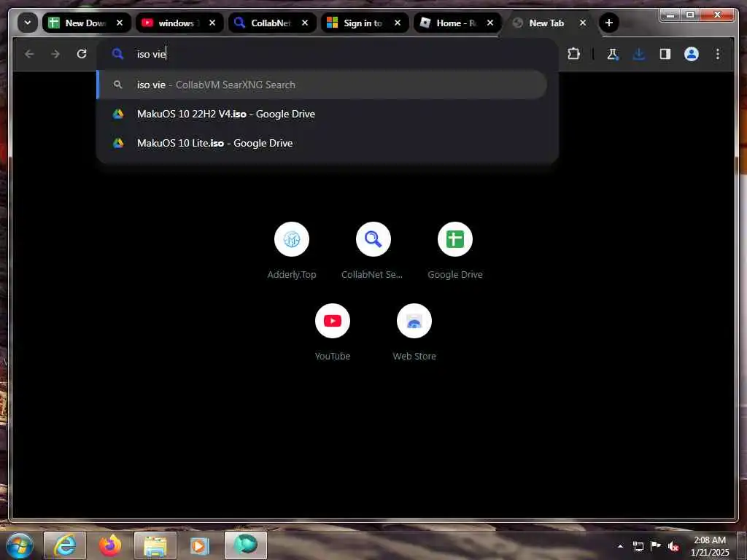This screenshot has height=560, width=747.
Task: Maximize the browser window
Action: [x=690, y=15]
